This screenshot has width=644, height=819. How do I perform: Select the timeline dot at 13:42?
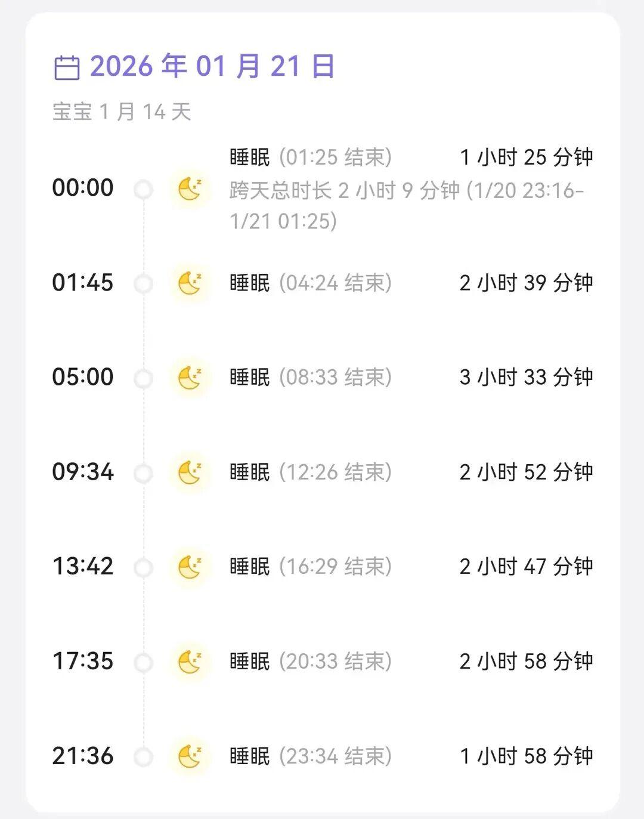tap(143, 567)
